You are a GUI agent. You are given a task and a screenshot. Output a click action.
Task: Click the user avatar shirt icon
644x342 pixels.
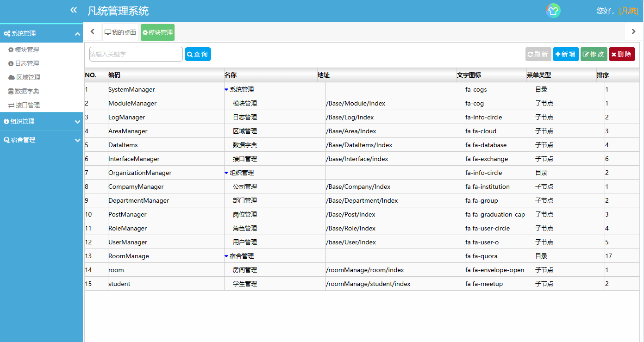pos(553,11)
